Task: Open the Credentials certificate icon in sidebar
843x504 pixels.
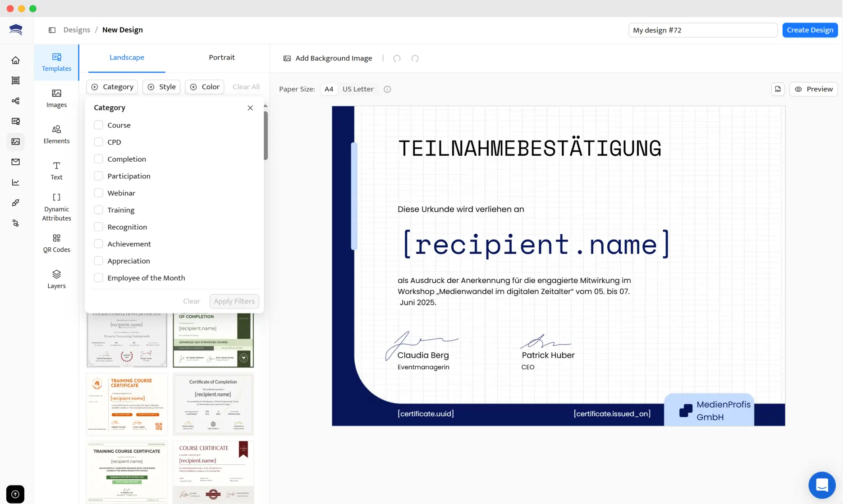Action: click(x=15, y=121)
